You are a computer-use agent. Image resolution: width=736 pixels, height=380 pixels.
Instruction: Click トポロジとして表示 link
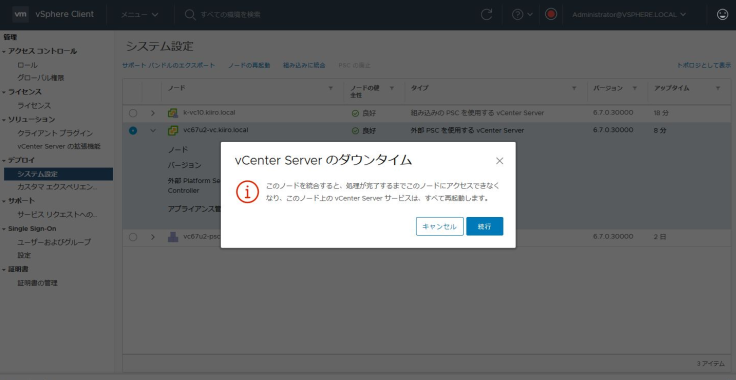[x=704, y=65]
